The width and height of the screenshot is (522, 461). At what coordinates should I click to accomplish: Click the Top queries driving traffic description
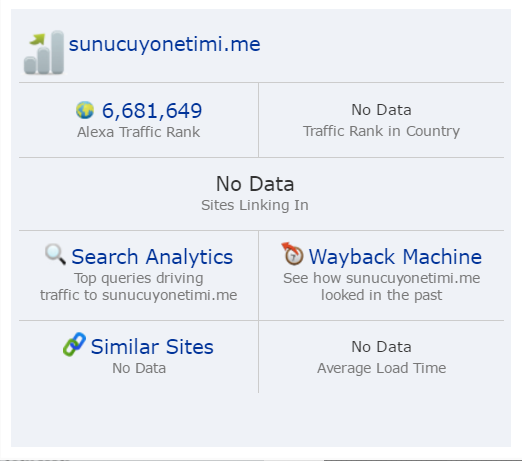click(139, 287)
